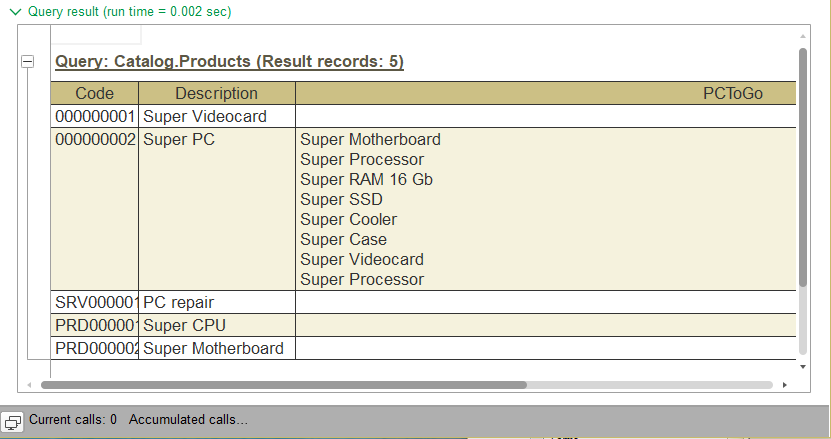Image resolution: width=831 pixels, height=439 pixels.
Task: Click the horizontal scrollbar left arrow
Action: (29, 384)
